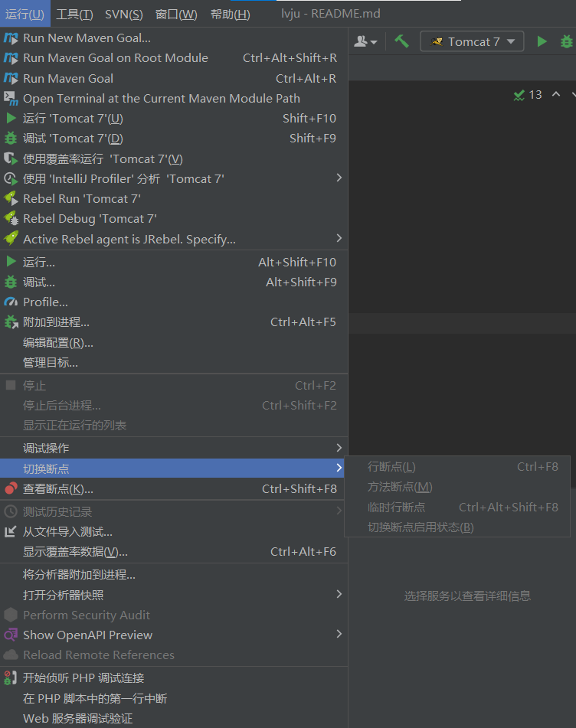Image resolution: width=576 pixels, height=728 pixels.
Task: Select 将分析器附加到进程... entry
Action: (174, 575)
